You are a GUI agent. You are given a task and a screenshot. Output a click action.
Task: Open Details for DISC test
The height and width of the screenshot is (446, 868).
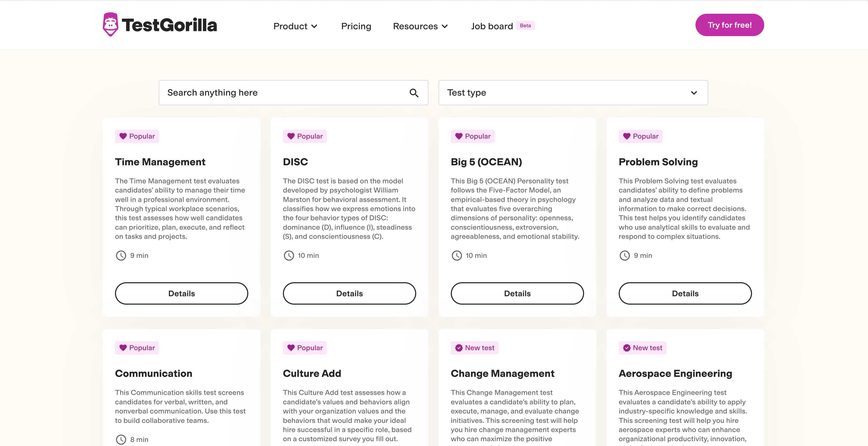click(350, 293)
